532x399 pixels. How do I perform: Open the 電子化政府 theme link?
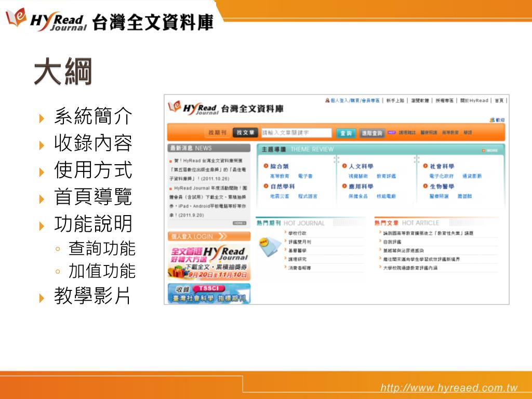coord(442,176)
